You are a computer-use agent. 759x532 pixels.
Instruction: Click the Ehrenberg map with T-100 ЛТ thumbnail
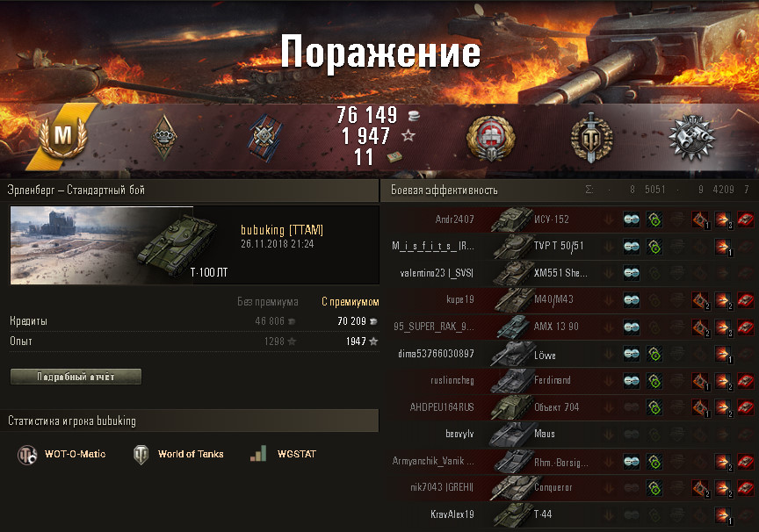coord(119,245)
